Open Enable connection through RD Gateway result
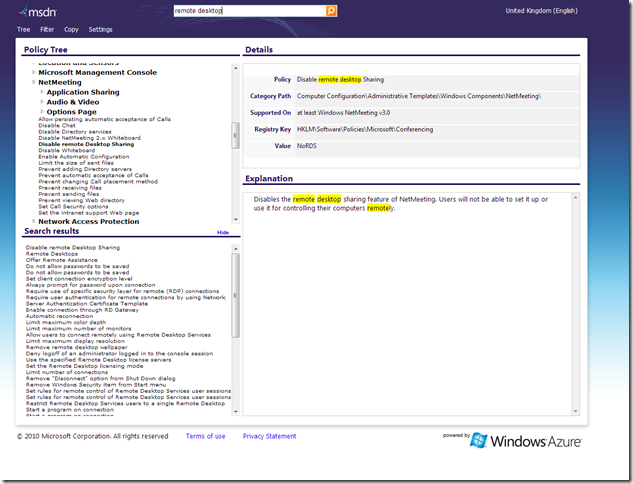This screenshot has width=633, height=484. pos(82,310)
